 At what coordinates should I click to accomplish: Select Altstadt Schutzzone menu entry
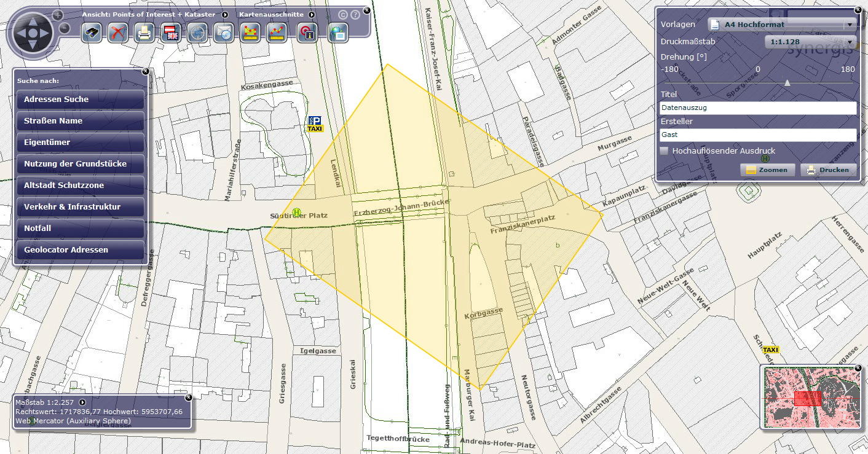(x=81, y=186)
